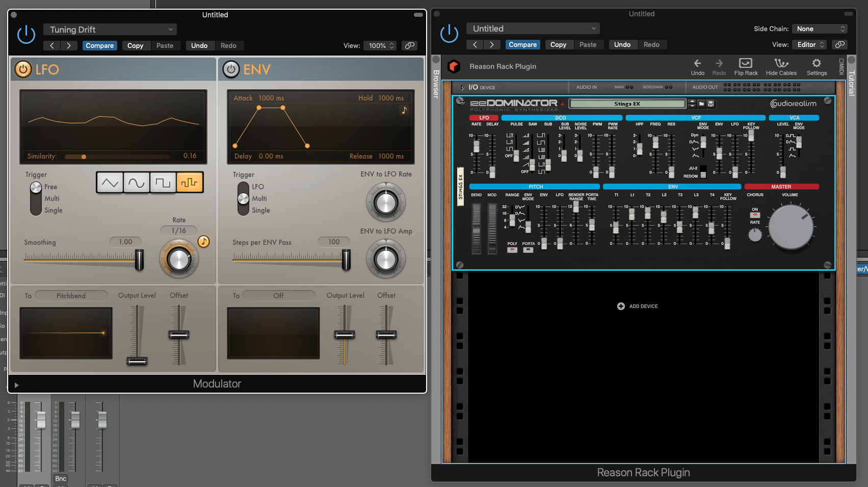Open the Untitled preset dropdown in Reason Rack
The image size is (868, 487).
[533, 29]
